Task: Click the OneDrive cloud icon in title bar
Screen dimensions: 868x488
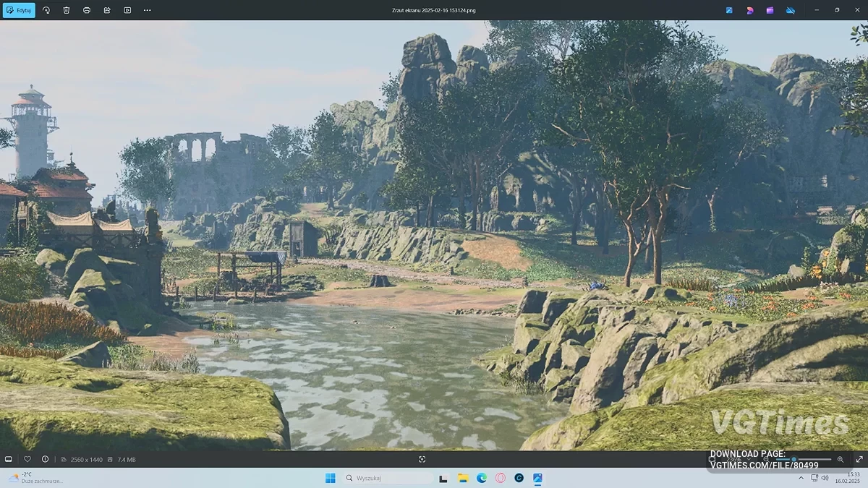Action: pos(791,10)
